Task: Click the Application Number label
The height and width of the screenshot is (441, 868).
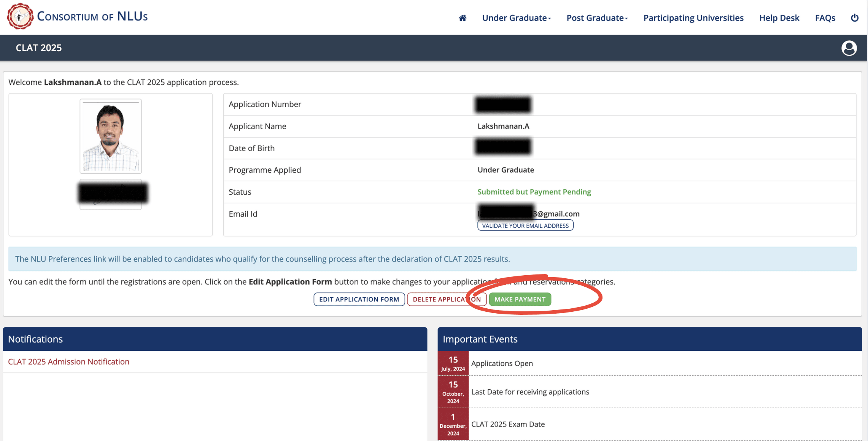Action: (x=265, y=104)
